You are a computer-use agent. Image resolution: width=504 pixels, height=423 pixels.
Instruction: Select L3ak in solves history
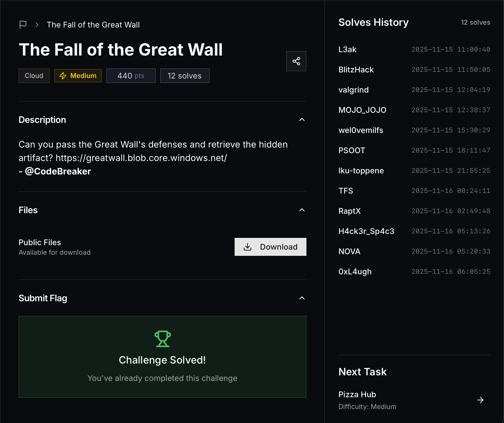347,49
